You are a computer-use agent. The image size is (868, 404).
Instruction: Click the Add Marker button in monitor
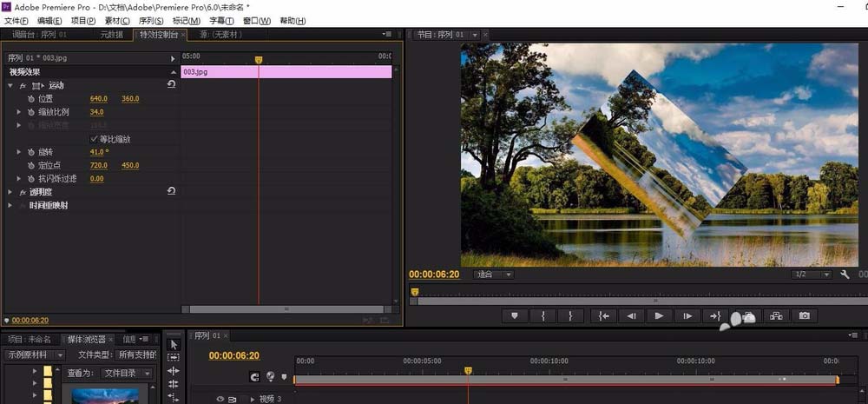(x=514, y=316)
